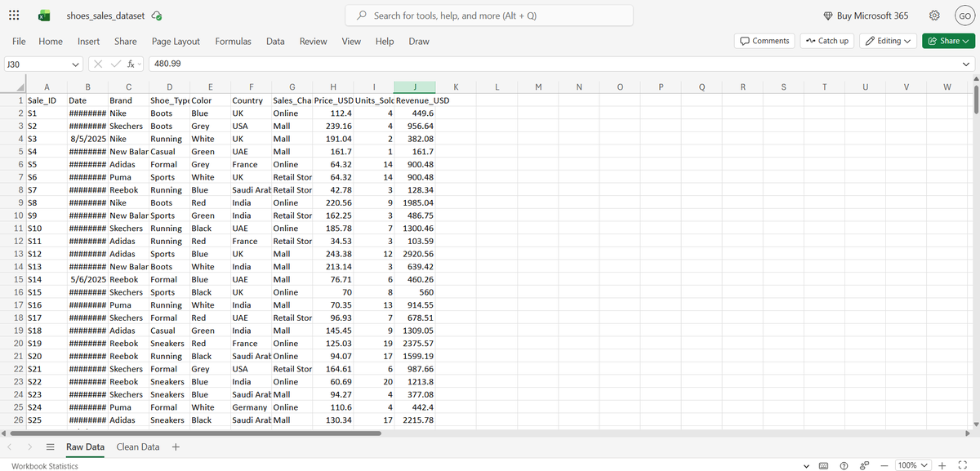Screen dimensions: 980x471
Task: Switch to the Clean Data sheet
Action: 138,447
